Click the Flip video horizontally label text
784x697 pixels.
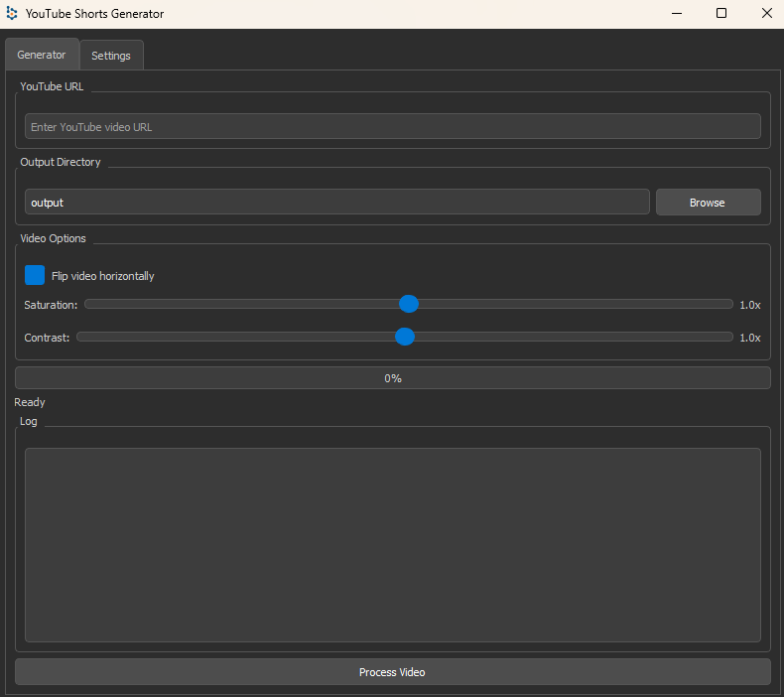coord(103,276)
